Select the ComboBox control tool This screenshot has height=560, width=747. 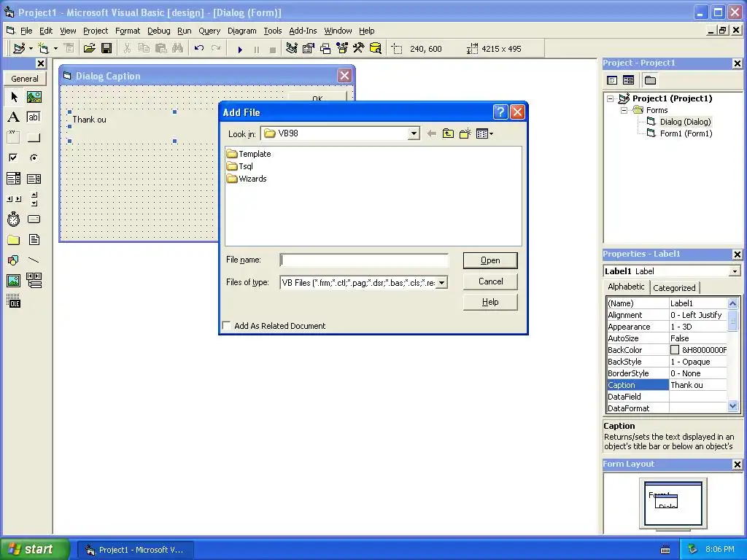[14, 179]
